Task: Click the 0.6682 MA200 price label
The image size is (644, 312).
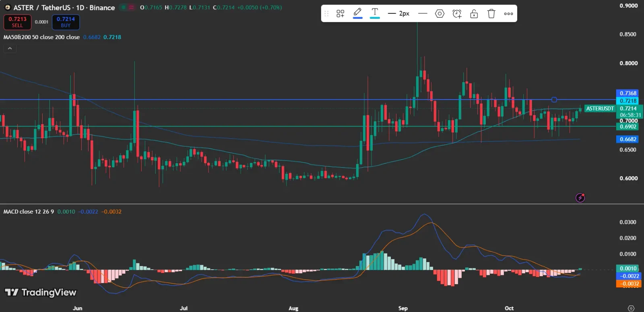Action: click(628, 139)
